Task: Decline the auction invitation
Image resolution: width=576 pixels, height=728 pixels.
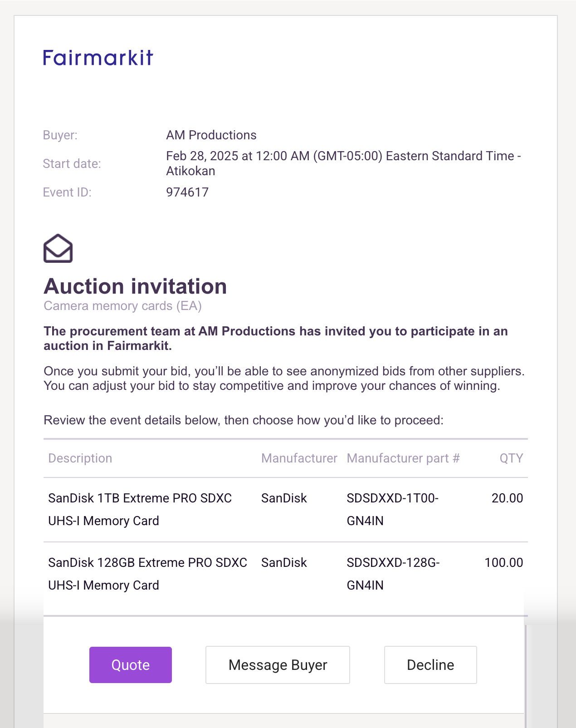Action: tap(430, 665)
